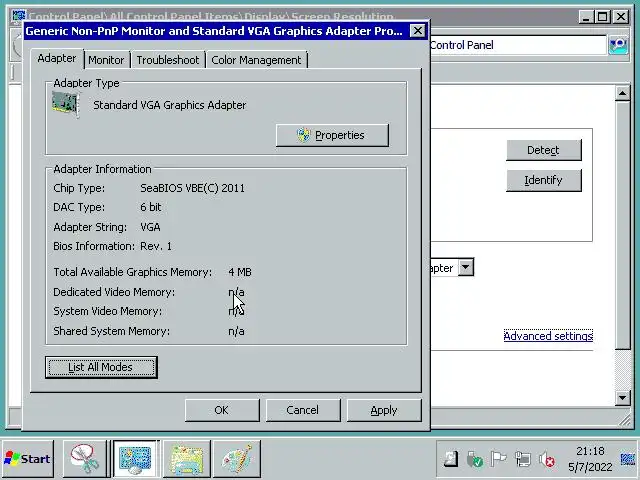Click the scrollbar down arrow
Screen dimensions: 640x480
tap(622, 397)
